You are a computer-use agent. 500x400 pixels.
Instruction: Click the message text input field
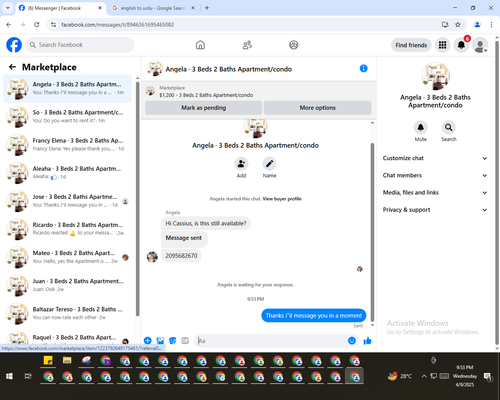pyautogui.click(x=272, y=341)
